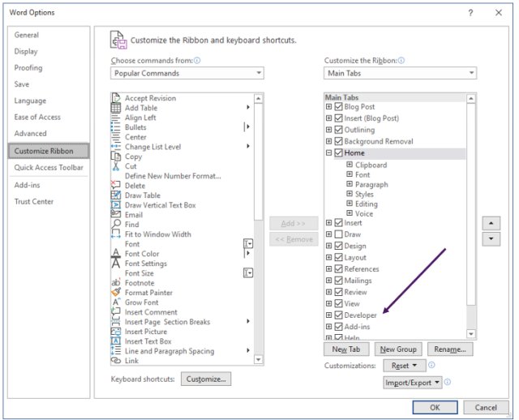519x420 pixels.
Task: Open the Trust Center category
Action: [34, 202]
